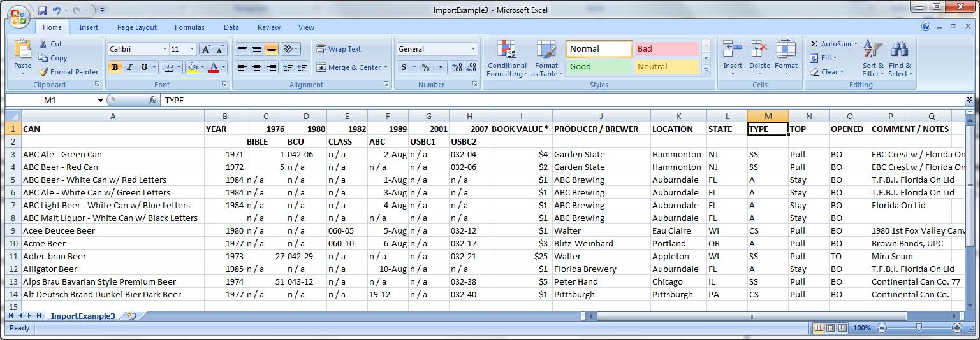
Task: Set Bottom Align vertical alignment
Action: [272, 49]
